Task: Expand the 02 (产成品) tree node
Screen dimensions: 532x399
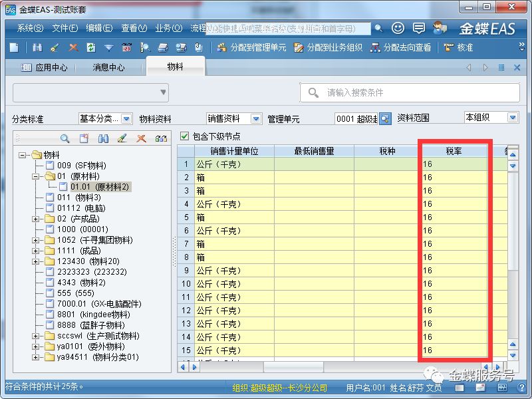Action: 35,219
